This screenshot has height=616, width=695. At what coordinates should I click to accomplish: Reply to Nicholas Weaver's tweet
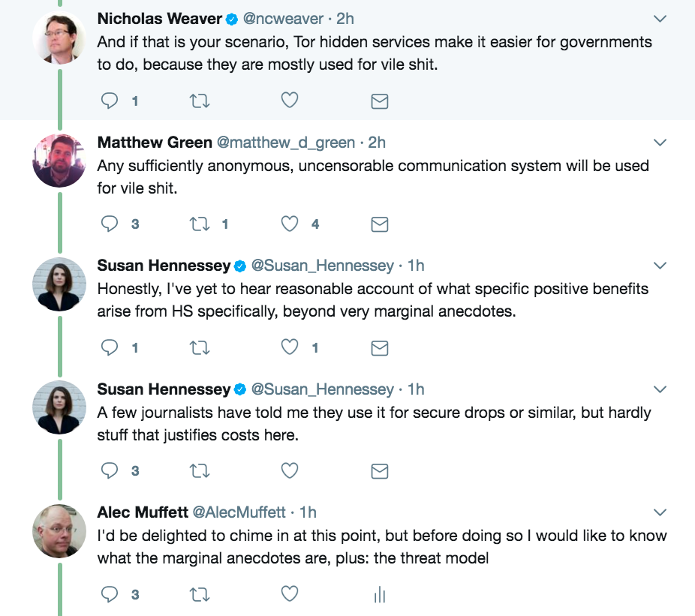coord(110,101)
